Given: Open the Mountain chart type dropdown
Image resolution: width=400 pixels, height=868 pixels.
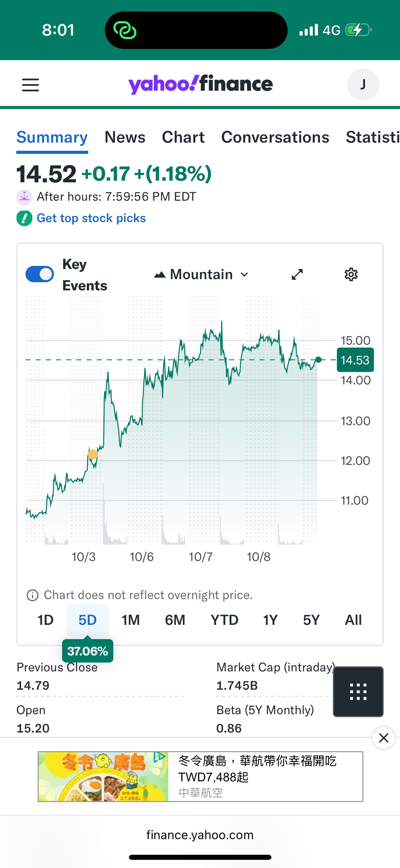Looking at the screenshot, I should pos(201,274).
